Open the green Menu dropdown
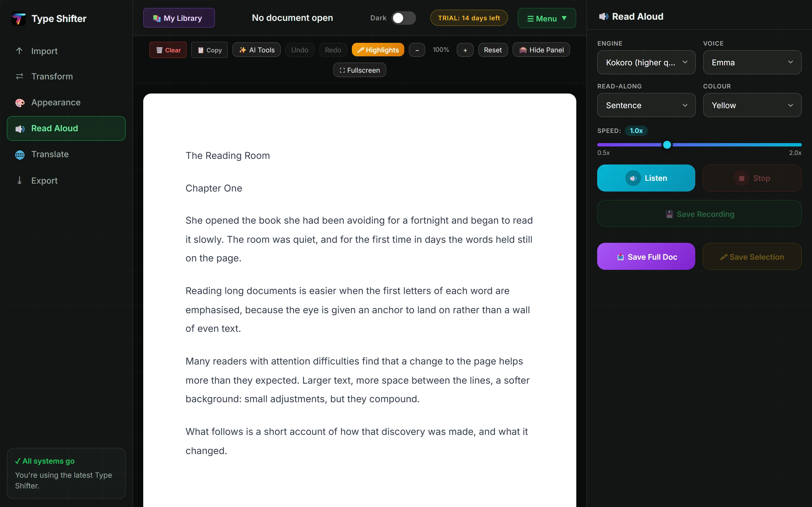 547,18
